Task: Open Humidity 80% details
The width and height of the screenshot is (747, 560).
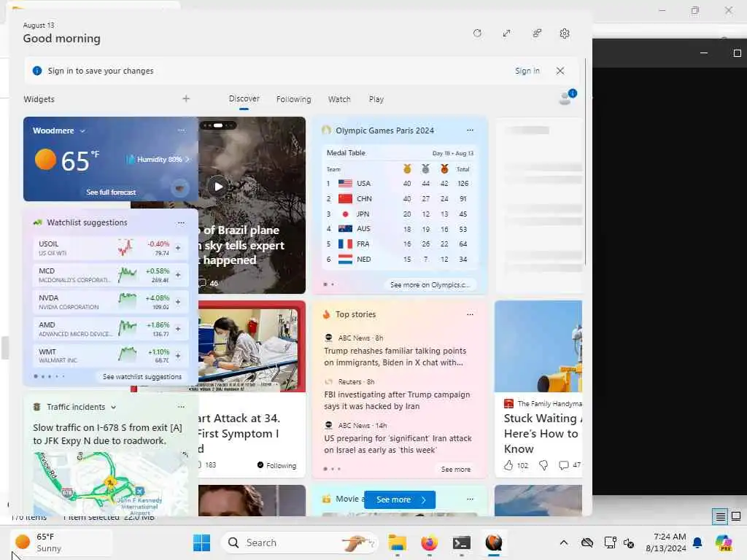Action: point(158,160)
